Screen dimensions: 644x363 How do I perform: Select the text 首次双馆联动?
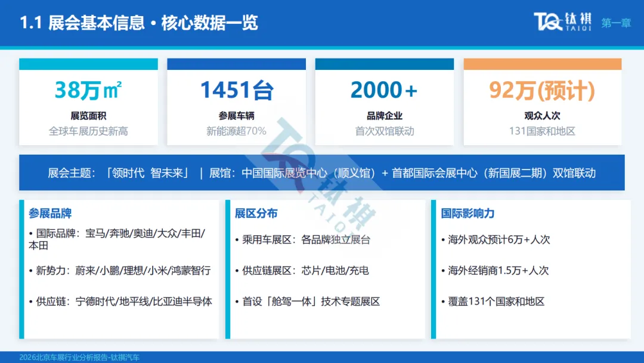[385, 131]
